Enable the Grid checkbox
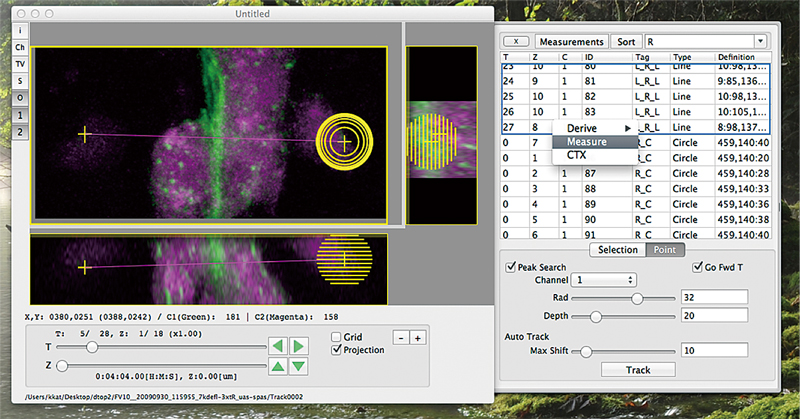The height and width of the screenshot is (419, 800). pyautogui.click(x=338, y=336)
